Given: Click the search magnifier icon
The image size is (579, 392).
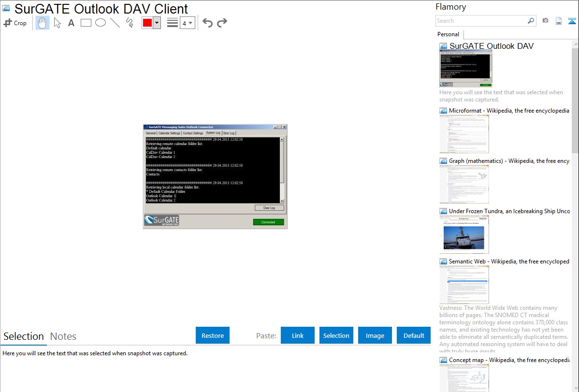Looking at the screenshot, I should tap(531, 21).
